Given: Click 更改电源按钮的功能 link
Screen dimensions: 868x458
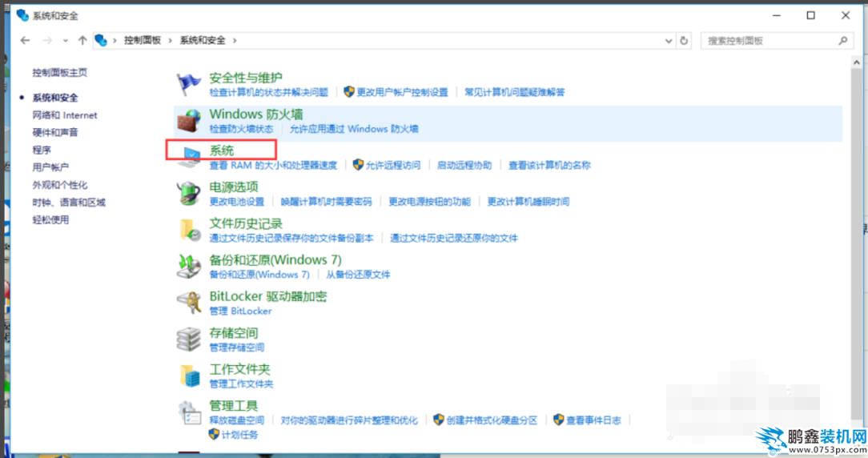Looking at the screenshot, I should [x=429, y=202].
